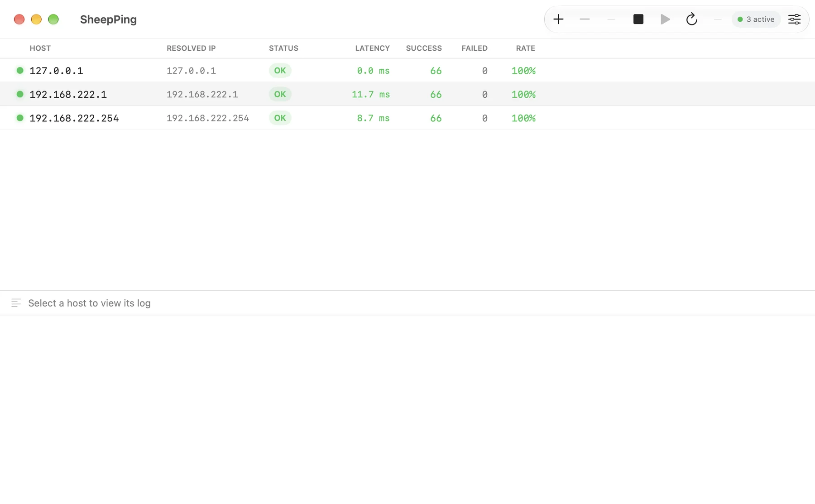Close the SheepPing window with red button
The height and width of the screenshot is (504, 815).
click(19, 19)
